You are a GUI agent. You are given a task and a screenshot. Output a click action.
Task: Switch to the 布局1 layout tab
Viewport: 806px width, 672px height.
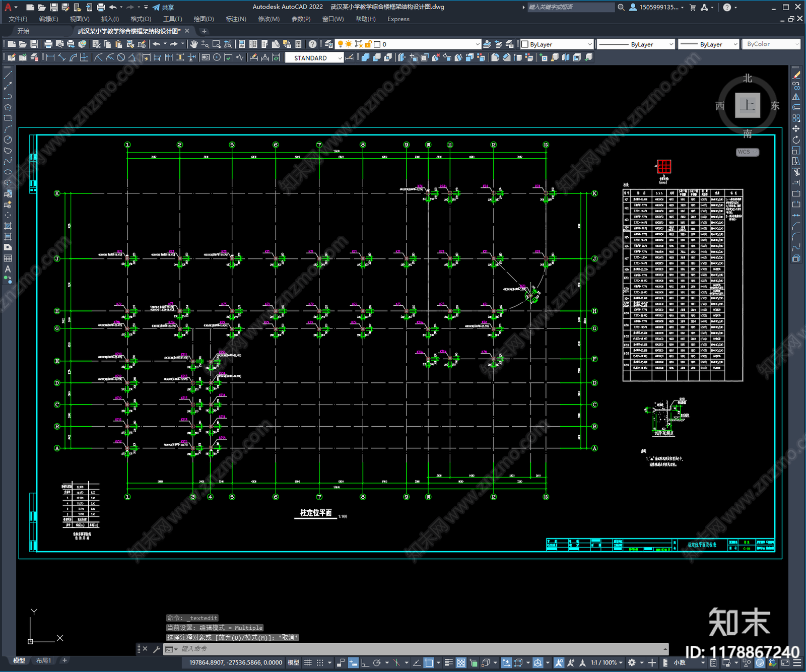(x=43, y=660)
